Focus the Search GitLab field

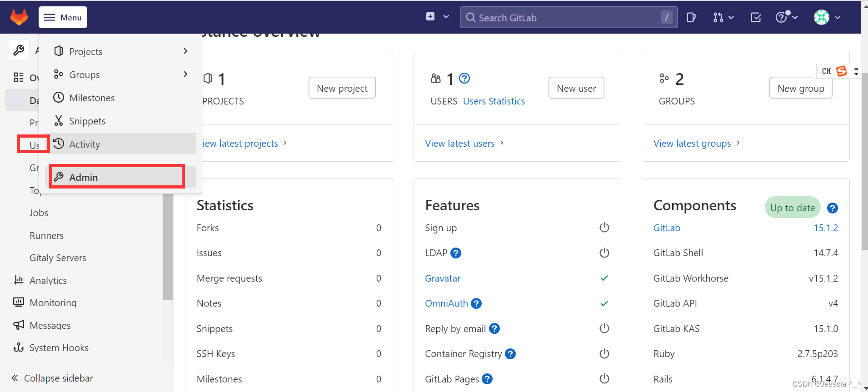[569, 17]
